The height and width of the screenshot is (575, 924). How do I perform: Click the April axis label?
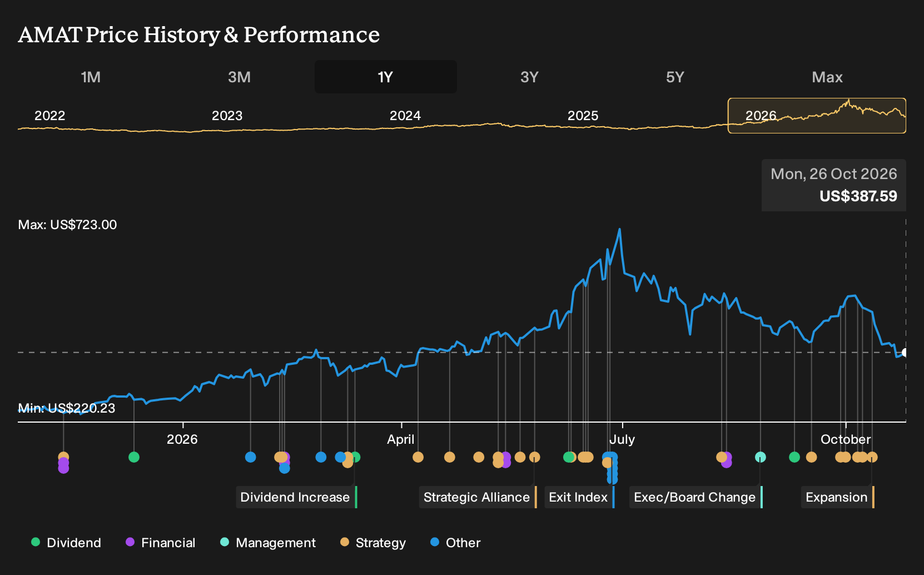click(x=401, y=439)
